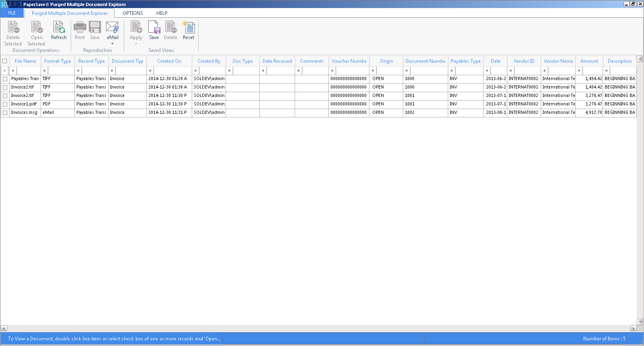This screenshot has height=346, width=644.
Task: Sort by Amount column header
Action: pos(589,61)
